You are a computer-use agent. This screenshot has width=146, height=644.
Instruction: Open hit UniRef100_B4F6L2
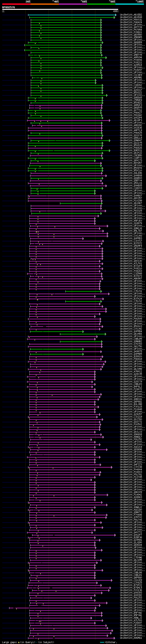pyautogui.click(x=131, y=387)
